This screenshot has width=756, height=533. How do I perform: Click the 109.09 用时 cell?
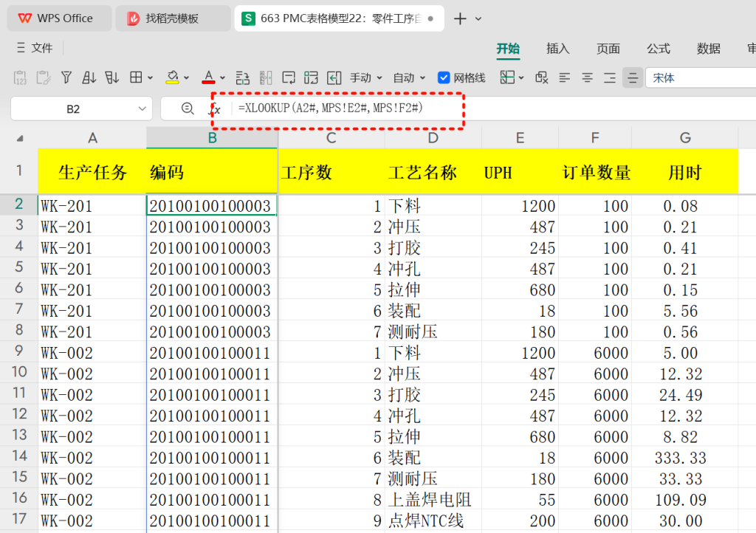[684, 499]
